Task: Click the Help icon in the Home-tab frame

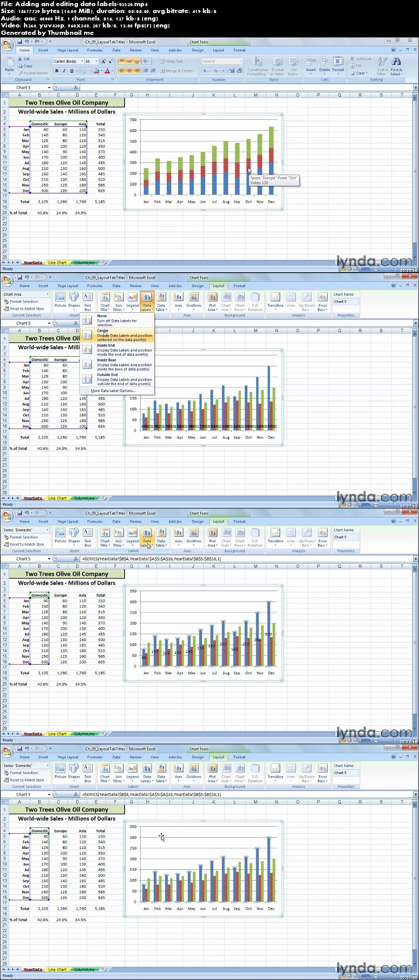Action: [x=393, y=50]
